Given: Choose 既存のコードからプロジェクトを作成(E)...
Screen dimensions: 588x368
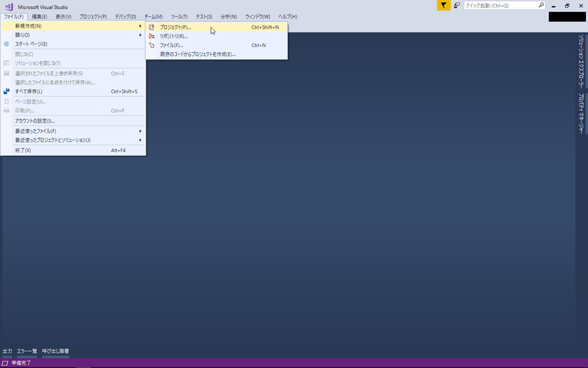Looking at the screenshot, I should [217, 54].
